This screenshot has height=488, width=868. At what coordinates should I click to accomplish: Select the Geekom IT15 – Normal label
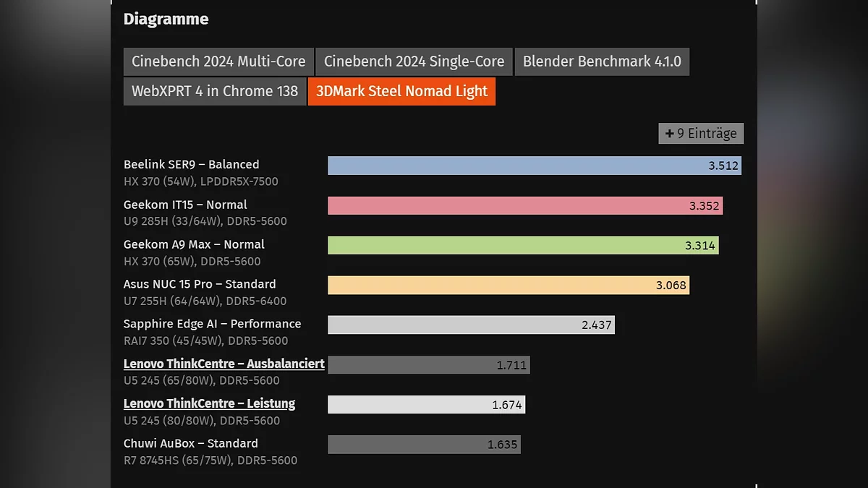(185, 205)
